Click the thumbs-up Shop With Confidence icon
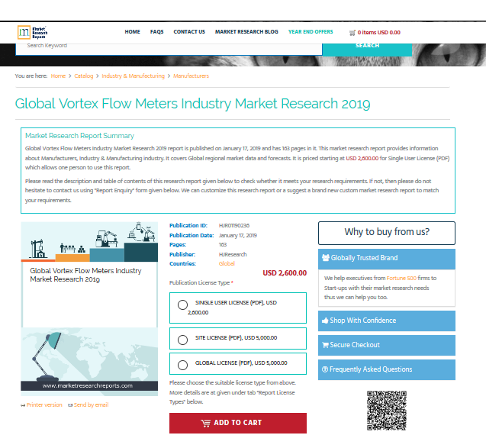 (325, 321)
